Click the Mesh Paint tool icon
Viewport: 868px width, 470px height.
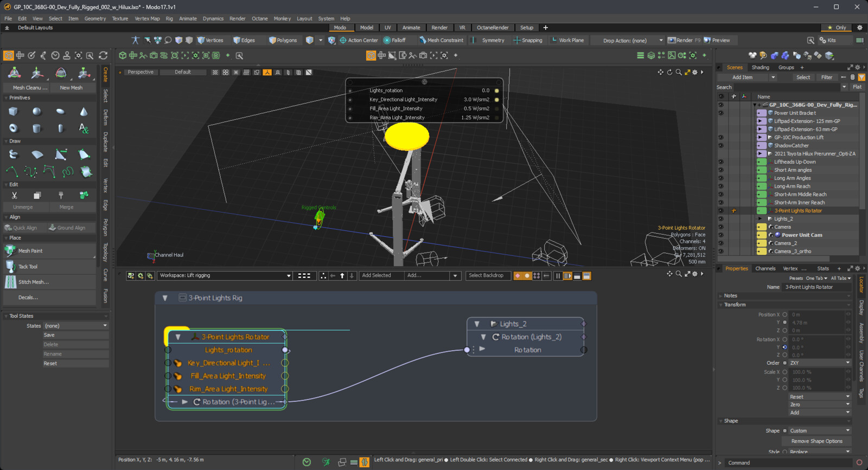(x=10, y=250)
